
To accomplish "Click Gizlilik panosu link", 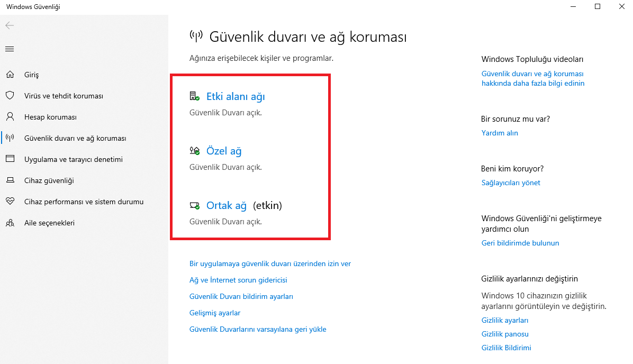I will (x=505, y=333).
